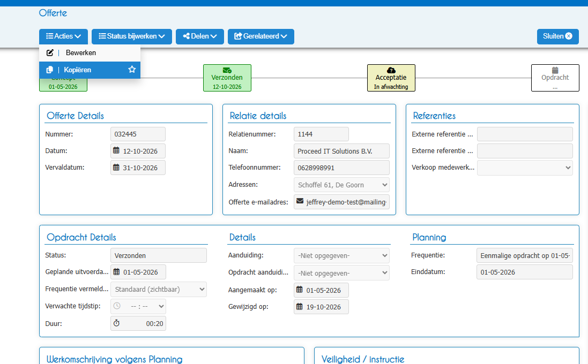
Task: Click the calendar icon for Geplande uitvoerdatum
Action: coord(117,272)
